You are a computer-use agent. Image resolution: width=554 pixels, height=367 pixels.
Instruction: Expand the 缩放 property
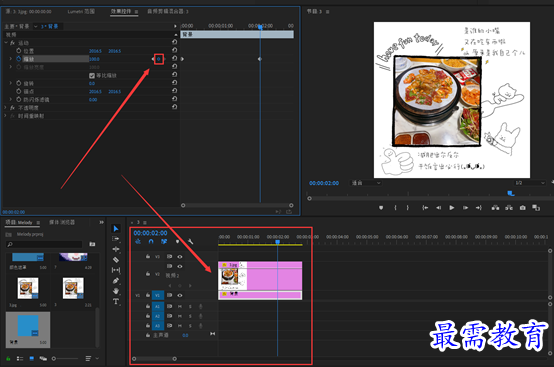[11, 59]
